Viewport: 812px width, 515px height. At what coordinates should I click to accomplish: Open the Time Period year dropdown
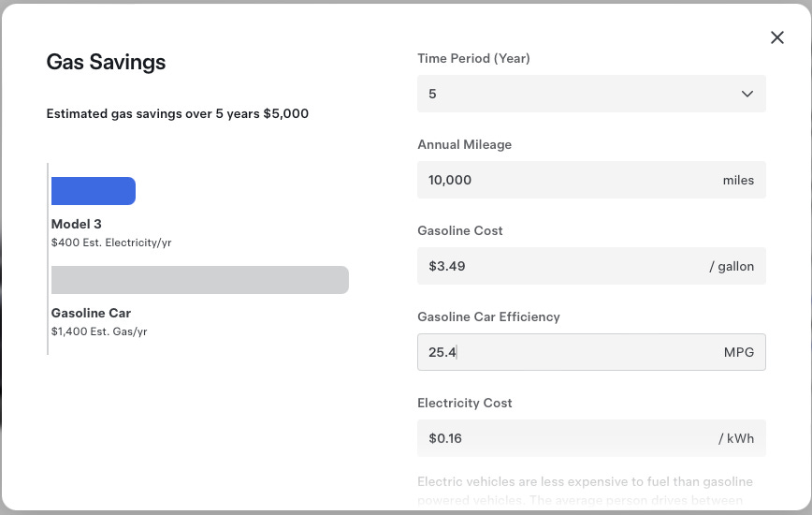(x=590, y=94)
